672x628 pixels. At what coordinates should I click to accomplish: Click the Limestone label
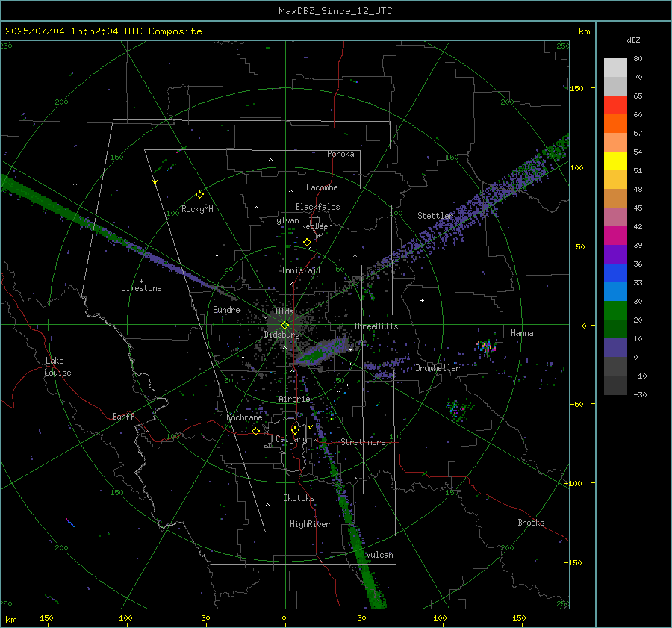[x=141, y=288]
